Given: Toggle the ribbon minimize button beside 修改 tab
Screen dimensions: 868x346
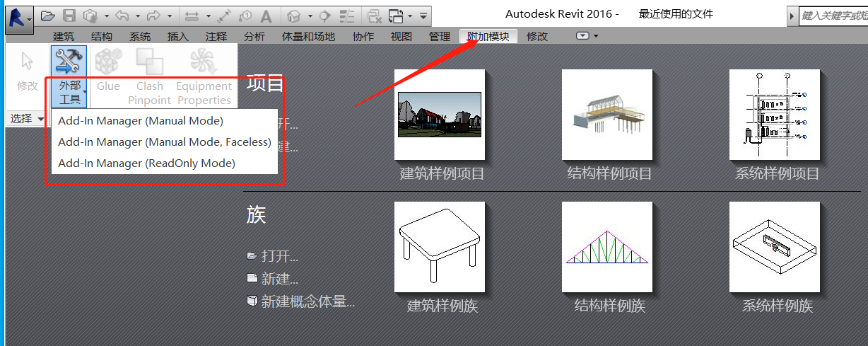Looking at the screenshot, I should 582,36.
